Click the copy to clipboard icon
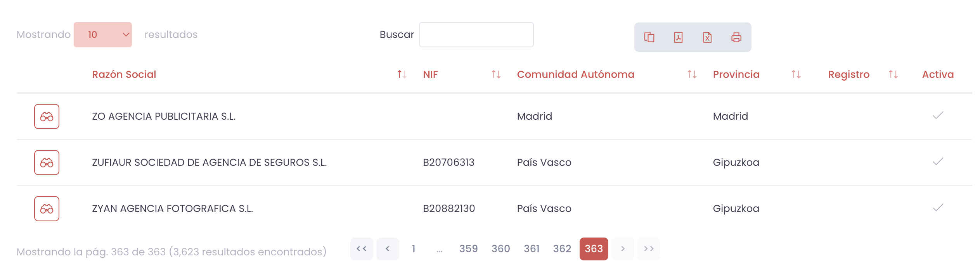This screenshot has height=279, width=980. [649, 37]
